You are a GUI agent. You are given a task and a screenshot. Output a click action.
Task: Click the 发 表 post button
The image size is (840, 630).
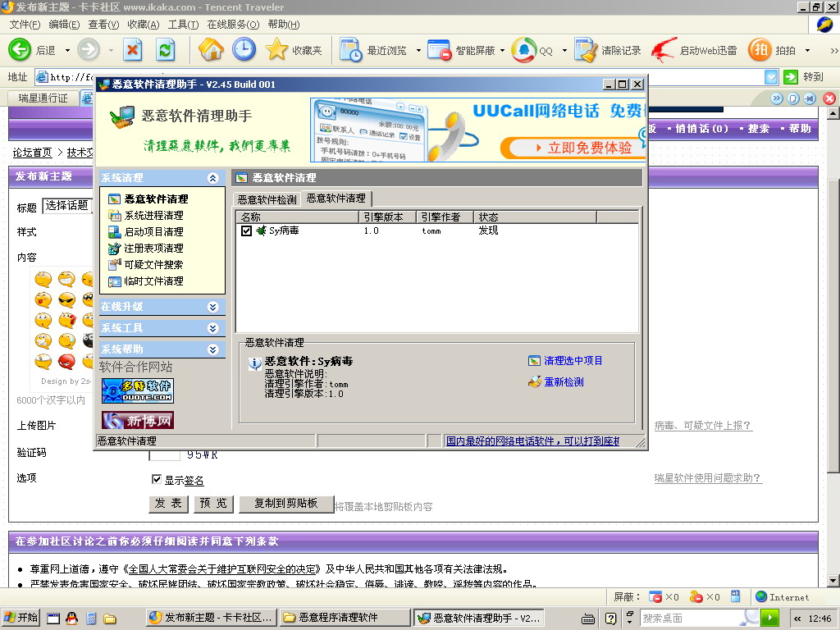tap(168, 504)
